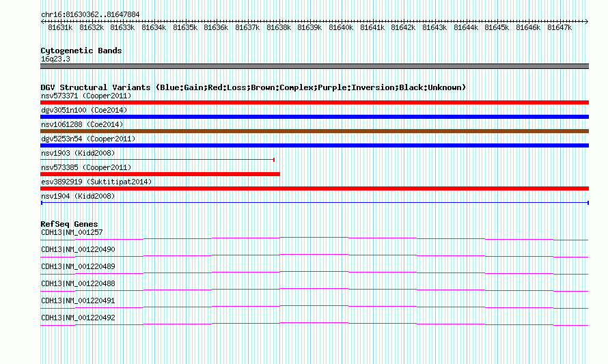This screenshot has height=364, width=608.
Task: Select the RefSeq Genes track title
Action: (70, 224)
